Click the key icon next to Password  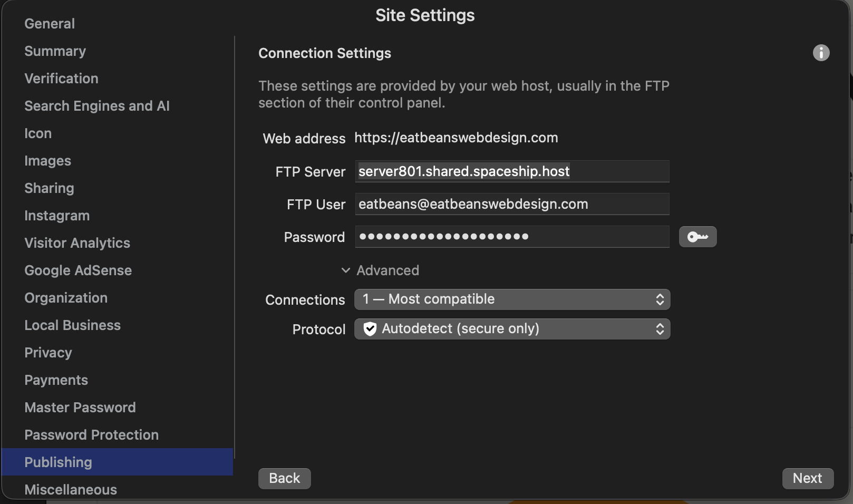pyautogui.click(x=697, y=237)
